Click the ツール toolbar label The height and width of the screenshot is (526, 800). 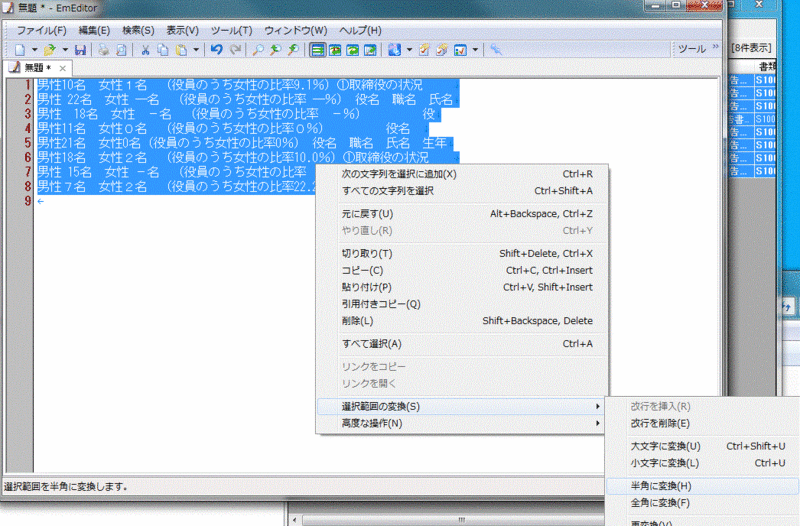pyautogui.click(x=692, y=48)
